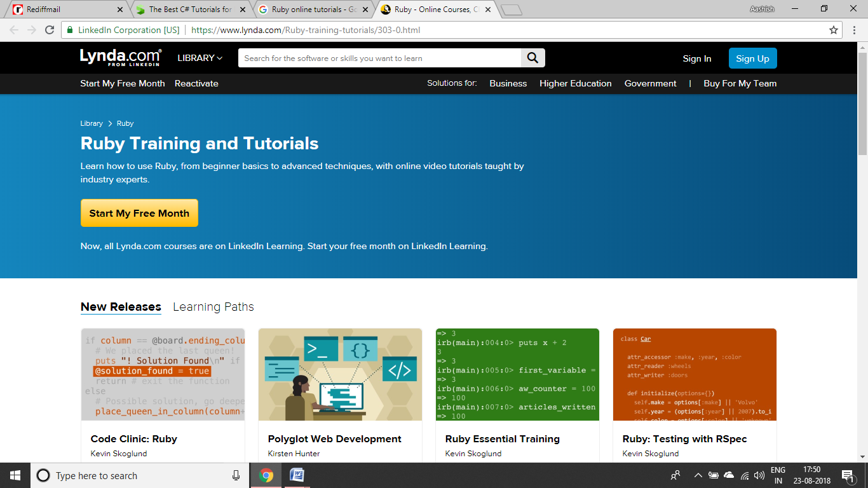Click Buy For My Team link

[740, 83]
